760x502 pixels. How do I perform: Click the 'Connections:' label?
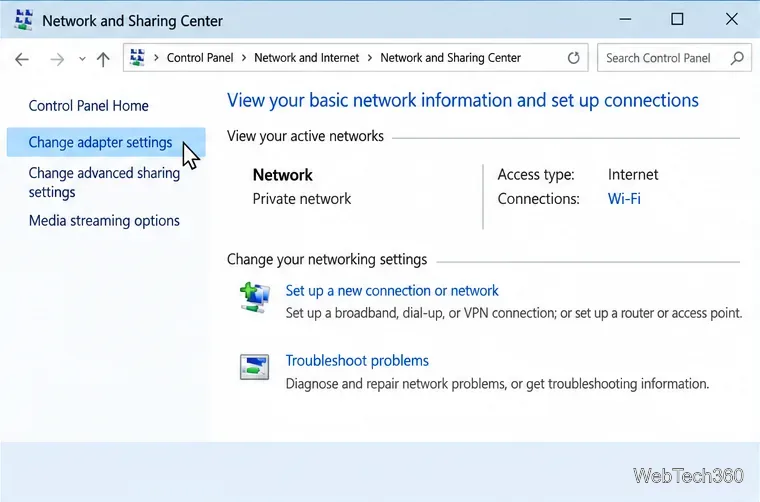[538, 199]
